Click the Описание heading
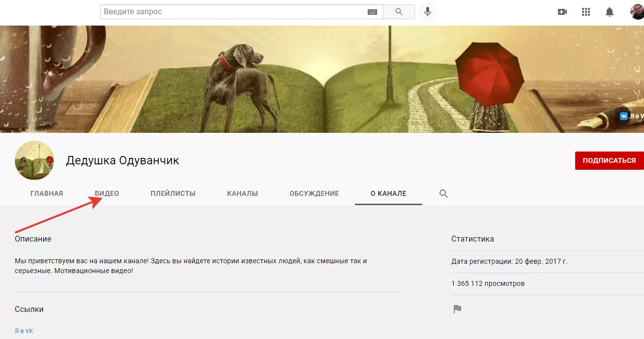644x339 pixels. [33, 239]
